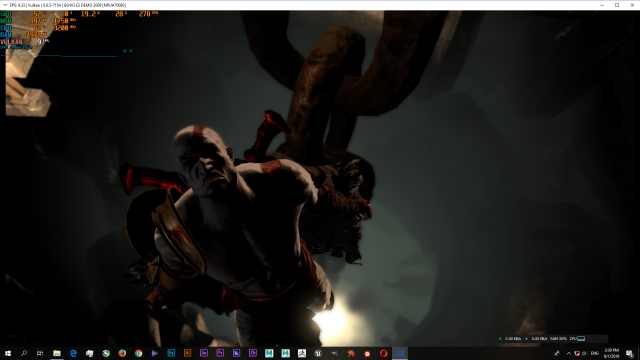Open Adobe Premiere Pro from the taskbar
Screen dimensions: 640x360
pos(220,353)
